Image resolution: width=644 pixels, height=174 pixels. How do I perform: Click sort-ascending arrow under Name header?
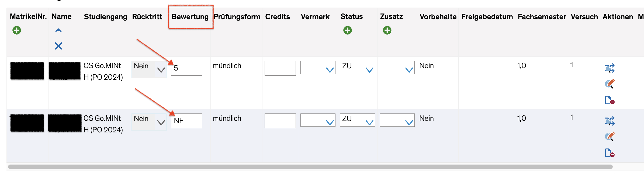(58, 31)
